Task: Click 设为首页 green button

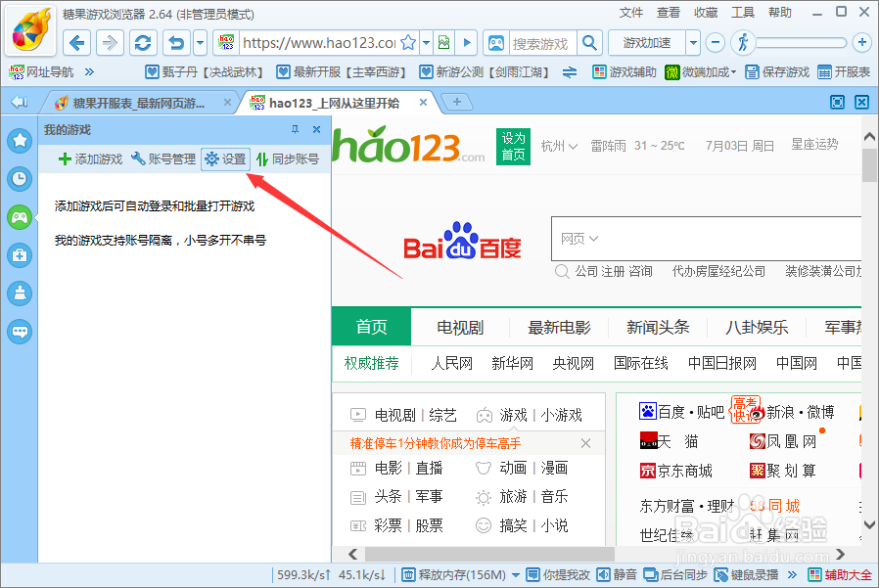Action: [513, 147]
